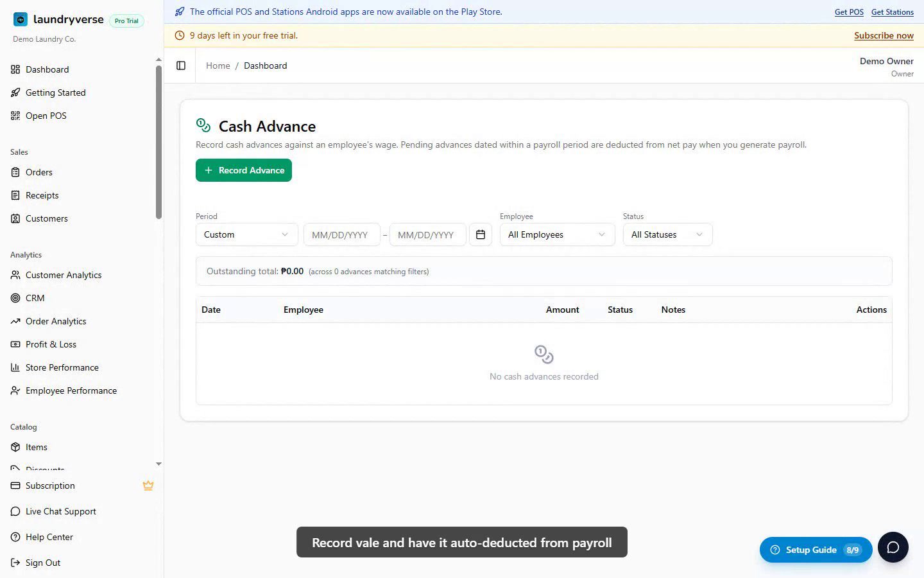Click the sidebar vertical scrollbar thumb
924x578 pixels.
[158, 141]
